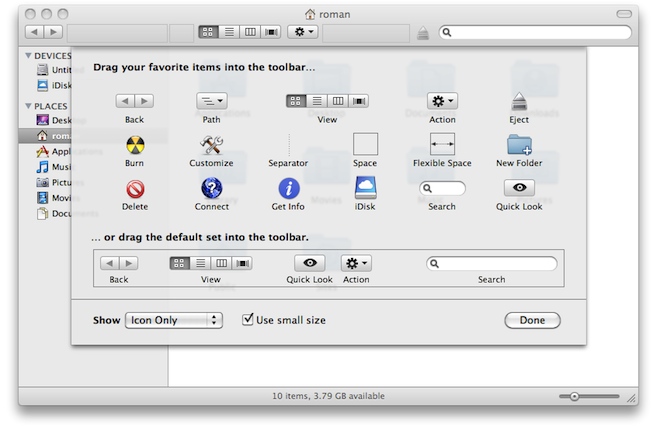Click the window resize grip
The height and width of the screenshot is (427, 660).
tap(632, 398)
